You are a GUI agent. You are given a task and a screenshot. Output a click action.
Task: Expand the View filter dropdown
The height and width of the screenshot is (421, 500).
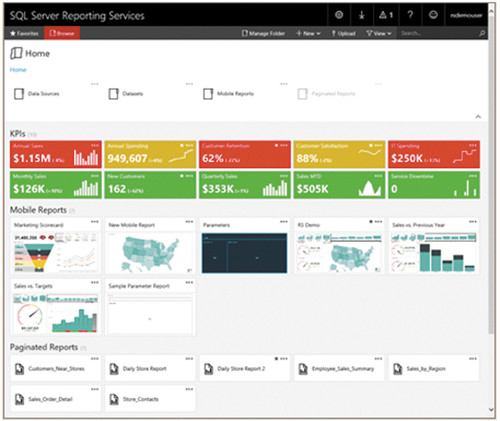click(379, 33)
